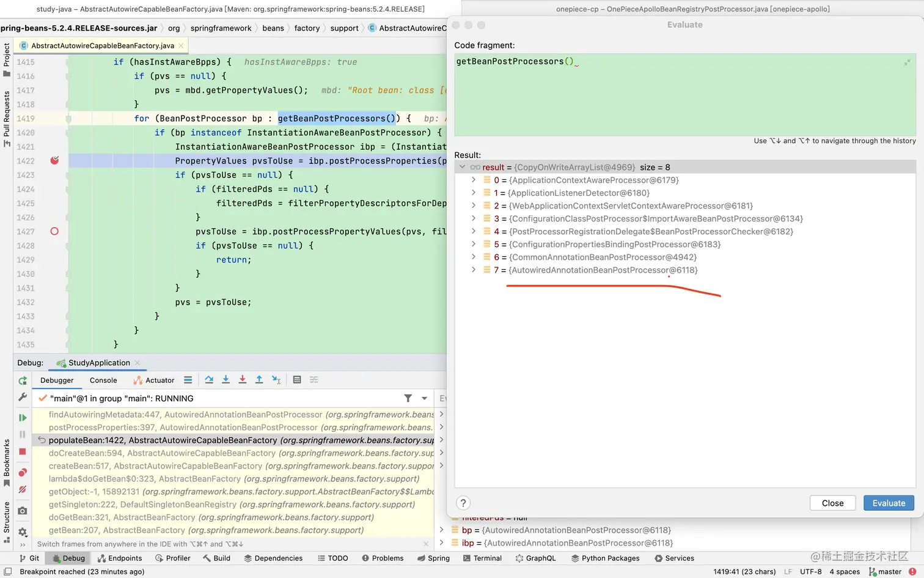This screenshot has width=924, height=578.
Task: Open GraphQL tool window
Action: tap(536, 558)
